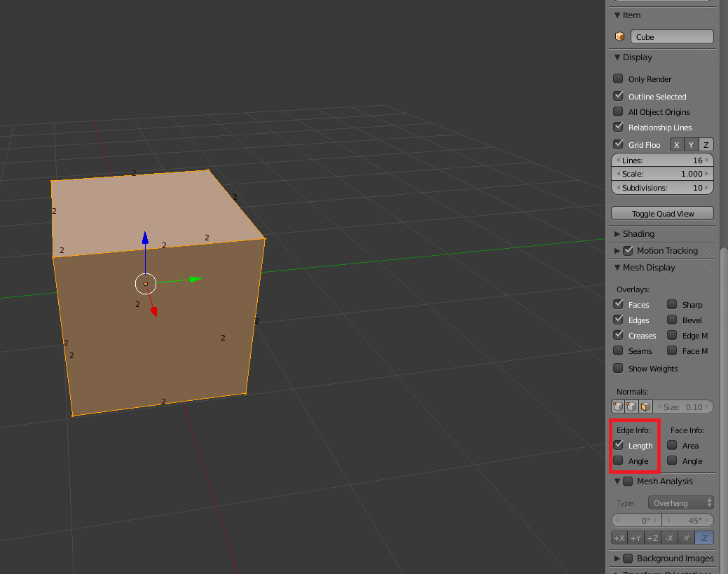The image size is (728, 574).
Task: Click the white circle manipulator center
Action: (145, 284)
